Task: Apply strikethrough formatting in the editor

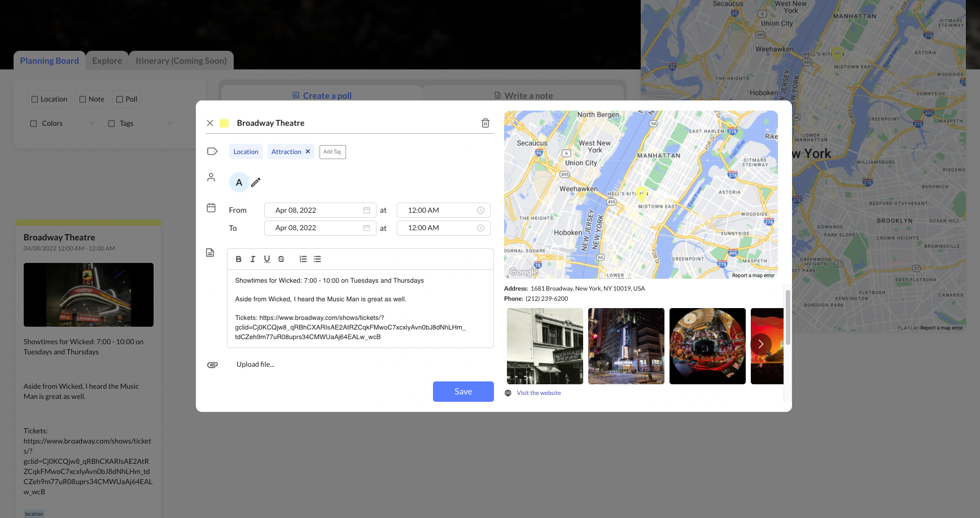Action: 281,259
